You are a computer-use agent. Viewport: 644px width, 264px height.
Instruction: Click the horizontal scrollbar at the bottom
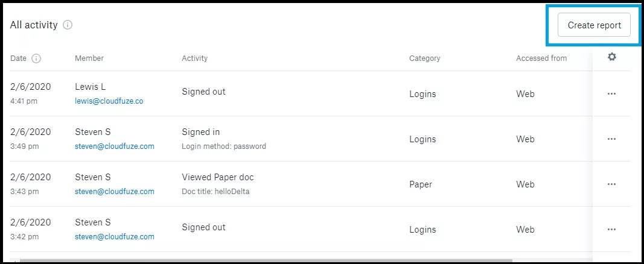click(266, 261)
